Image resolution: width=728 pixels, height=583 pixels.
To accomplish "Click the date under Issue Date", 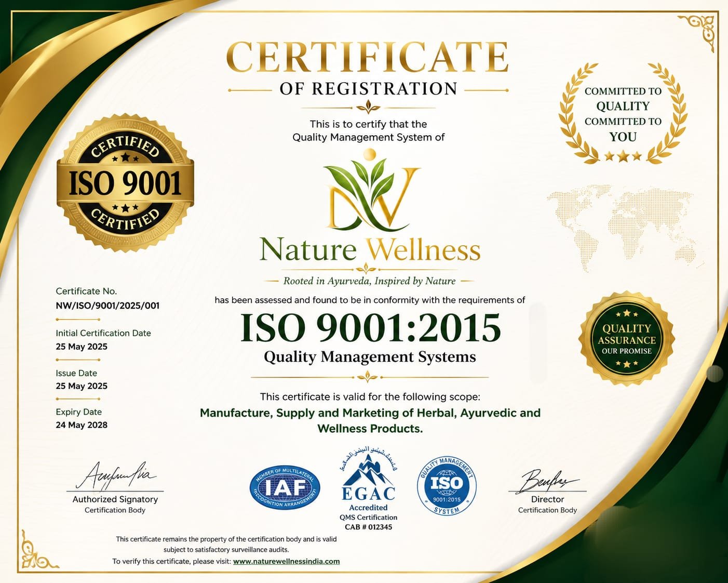I will (x=82, y=386).
